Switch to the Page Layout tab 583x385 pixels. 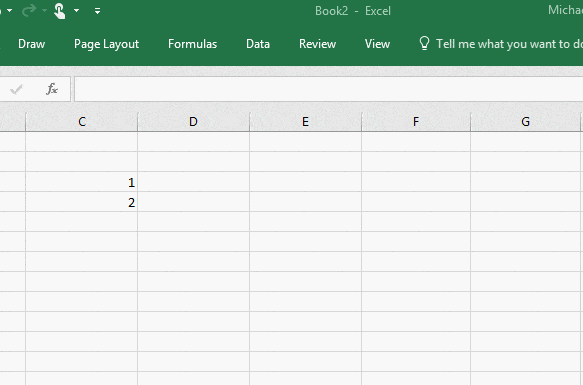tap(106, 44)
